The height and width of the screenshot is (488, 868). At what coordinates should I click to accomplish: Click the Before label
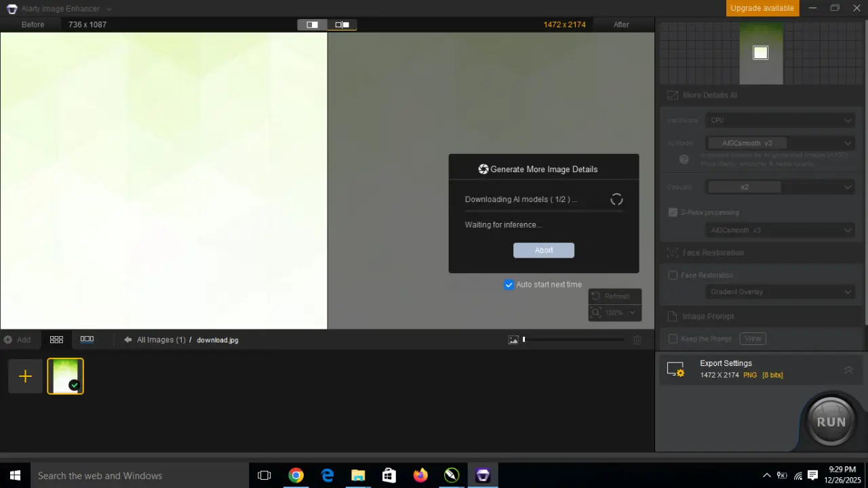33,24
